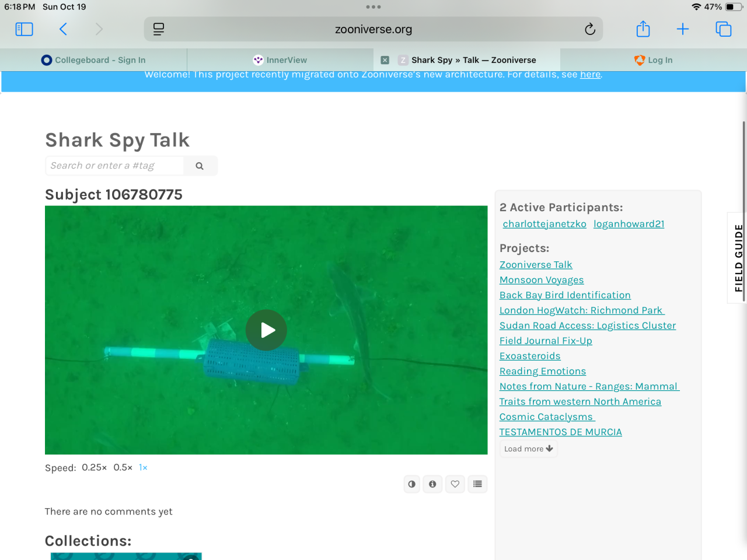Open the Cosmic Cataclysms project
The height and width of the screenshot is (560, 747).
547,416
